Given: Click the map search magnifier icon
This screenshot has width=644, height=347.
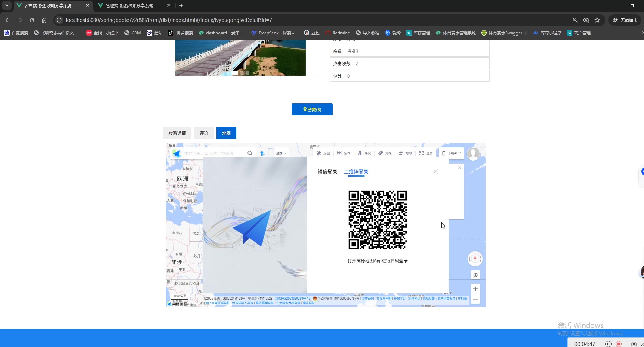Looking at the screenshot, I should (250, 153).
